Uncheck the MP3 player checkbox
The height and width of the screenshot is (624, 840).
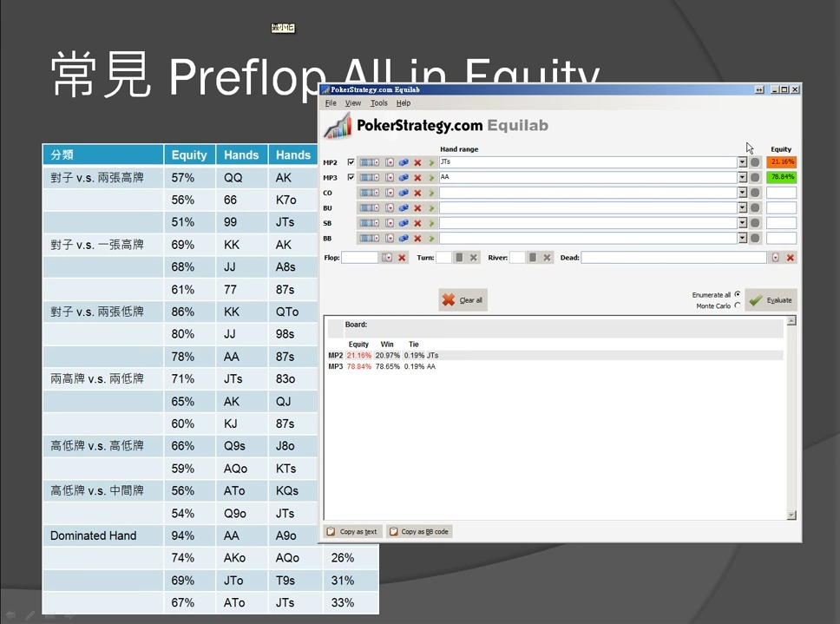(x=351, y=177)
